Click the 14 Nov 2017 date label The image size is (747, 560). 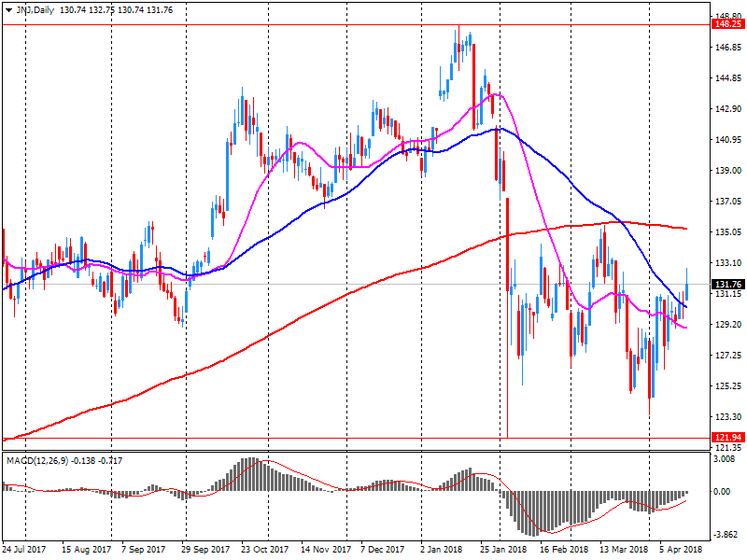tap(325, 549)
